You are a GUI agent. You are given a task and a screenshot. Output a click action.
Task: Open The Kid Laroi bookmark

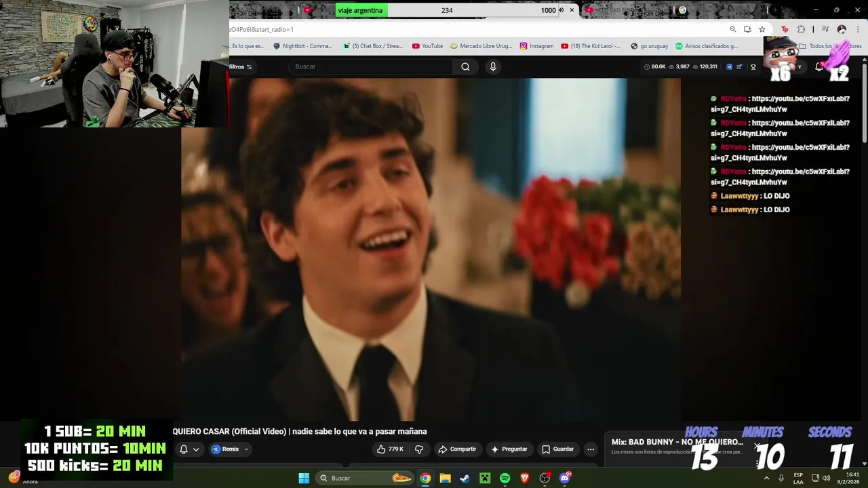point(591,46)
